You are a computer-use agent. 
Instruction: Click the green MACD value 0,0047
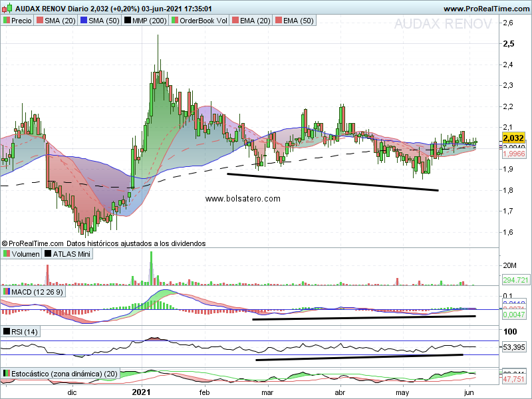tap(513, 315)
